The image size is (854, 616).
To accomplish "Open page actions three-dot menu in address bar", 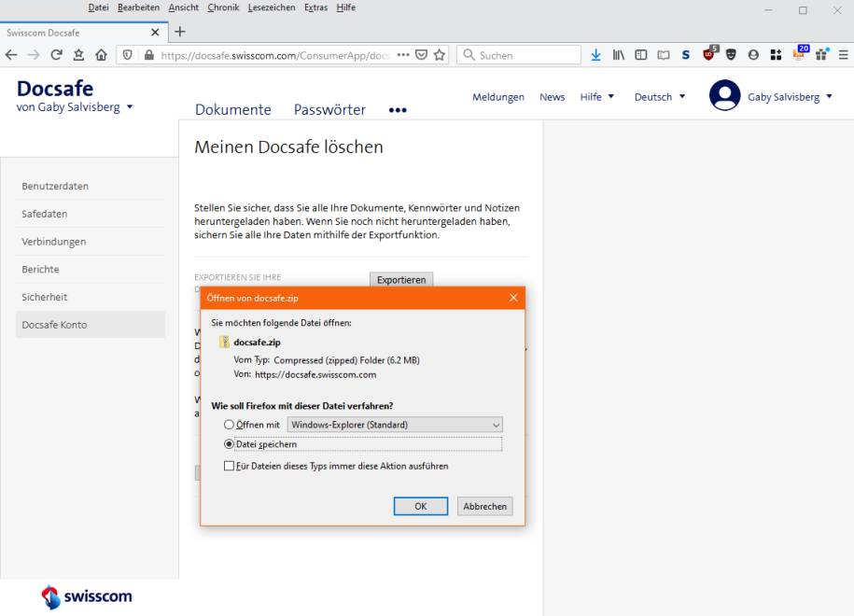I will 403,55.
